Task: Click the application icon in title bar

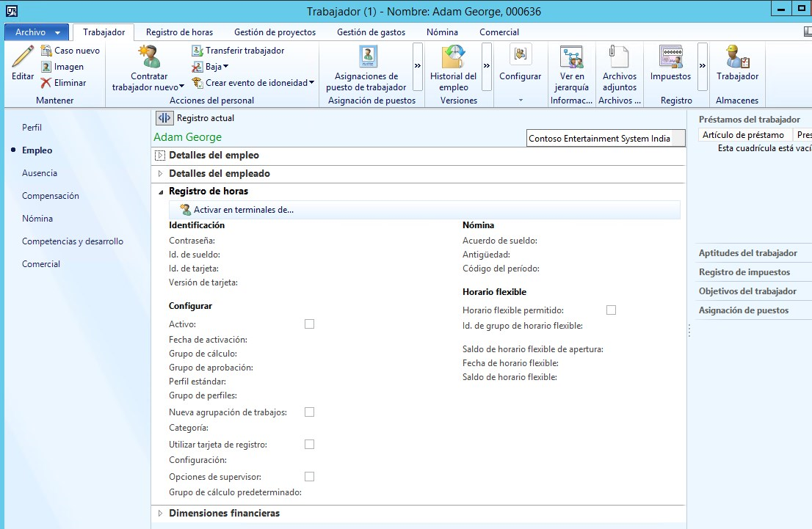Action: [12, 11]
